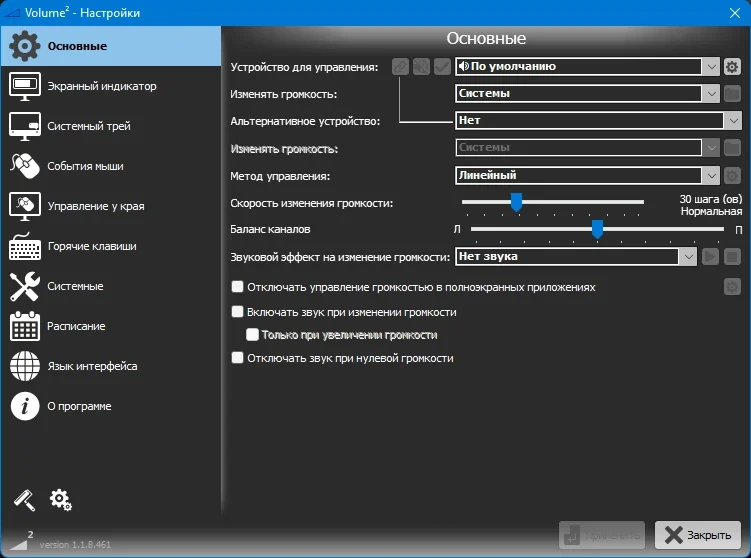Select the Системные tools icon
The image size is (751, 558).
point(24,286)
